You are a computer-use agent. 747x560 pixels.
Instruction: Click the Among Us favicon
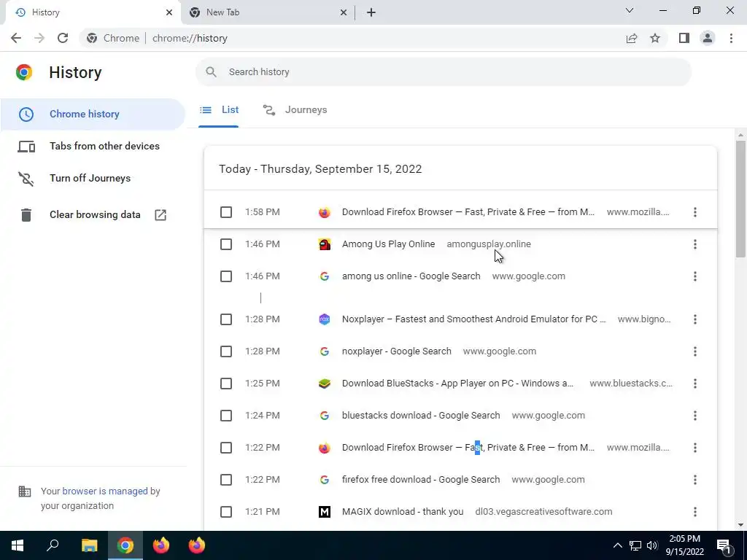coord(325,244)
